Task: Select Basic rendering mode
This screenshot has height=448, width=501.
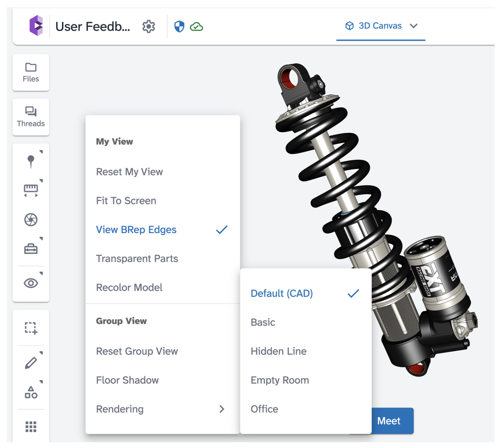Action: [x=306, y=322]
